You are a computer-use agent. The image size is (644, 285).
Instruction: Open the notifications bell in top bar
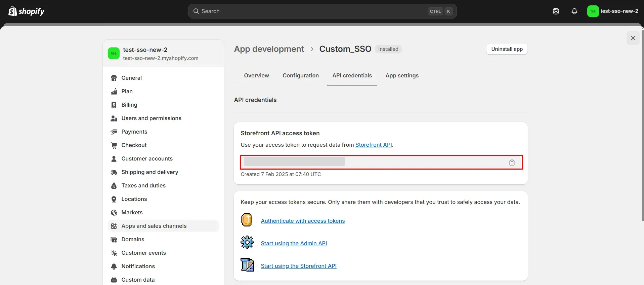574,11
